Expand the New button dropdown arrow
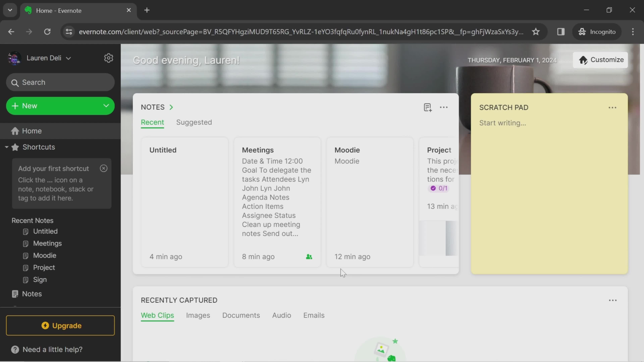Screen dimensions: 644x362 click(x=106, y=105)
